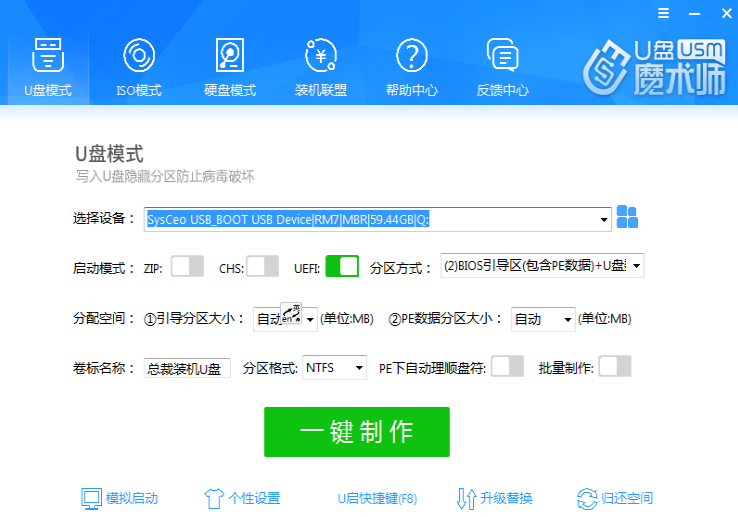This screenshot has width=738, height=517.
Task: Disable the UEFI boot mode switch
Action: (341, 267)
